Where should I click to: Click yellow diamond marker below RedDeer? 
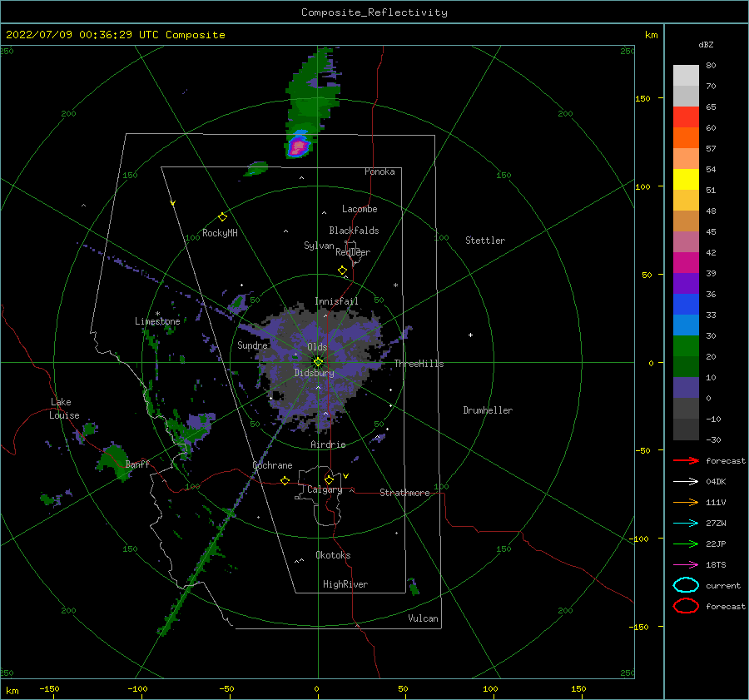(343, 271)
